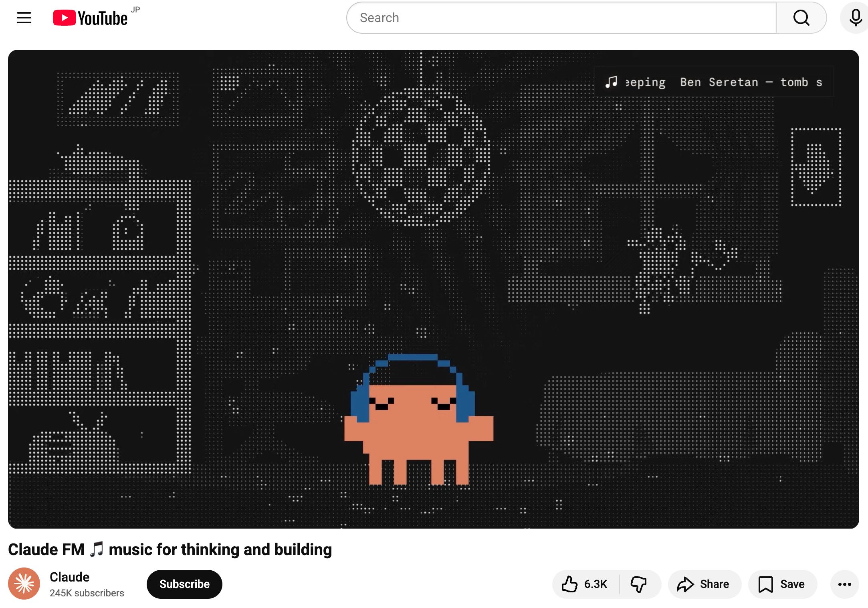Click the now-playing song overlay
868x608 pixels.
714,82
